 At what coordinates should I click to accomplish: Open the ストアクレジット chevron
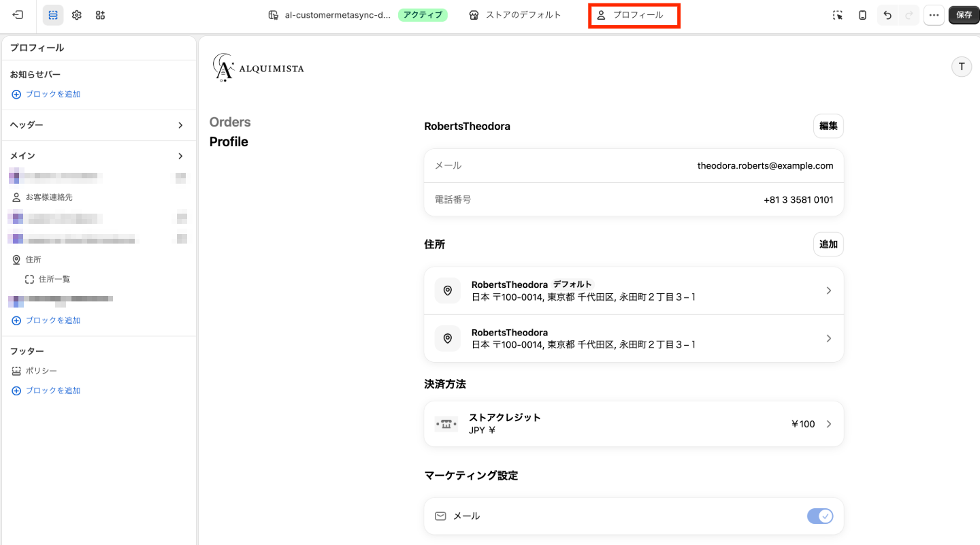click(x=828, y=424)
